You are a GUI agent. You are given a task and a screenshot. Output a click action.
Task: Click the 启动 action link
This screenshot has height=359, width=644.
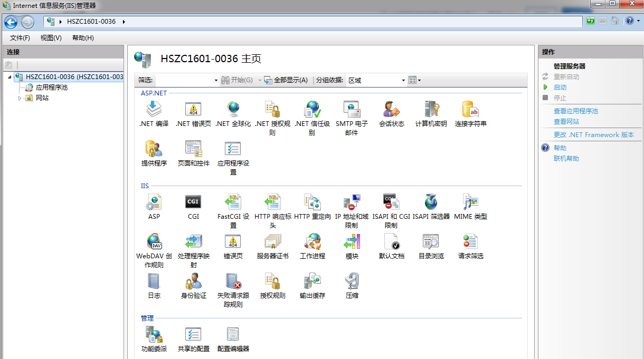[x=560, y=88]
